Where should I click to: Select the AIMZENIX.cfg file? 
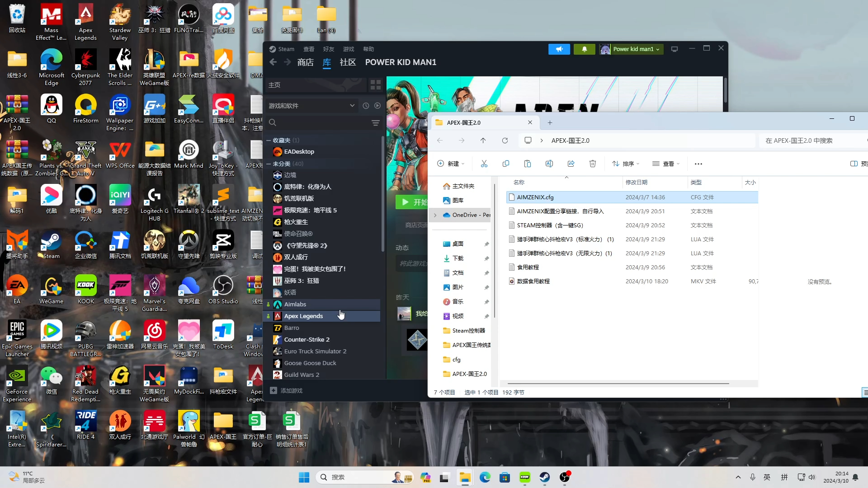pos(632,197)
